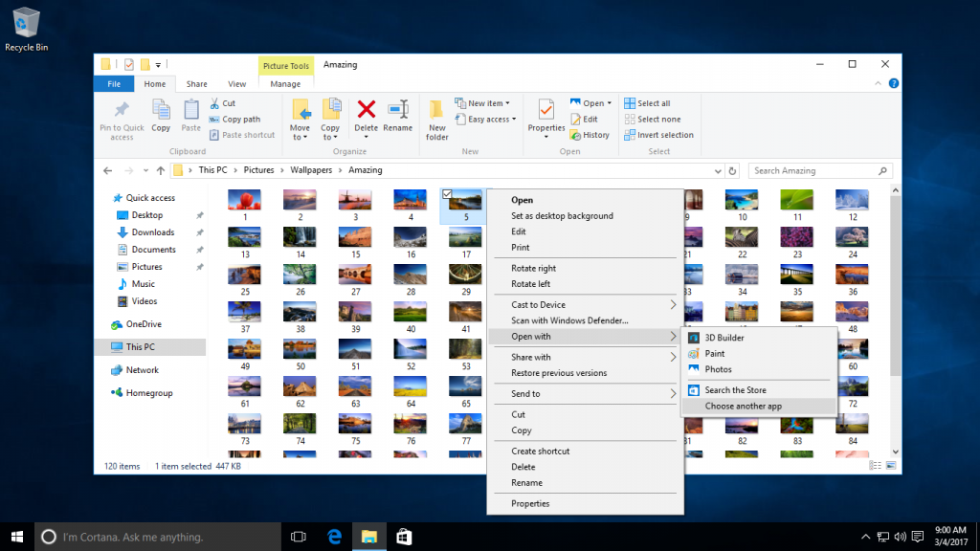The width and height of the screenshot is (980, 551).
Task: Open Microsoft Edge from the taskbar
Action: (x=333, y=536)
